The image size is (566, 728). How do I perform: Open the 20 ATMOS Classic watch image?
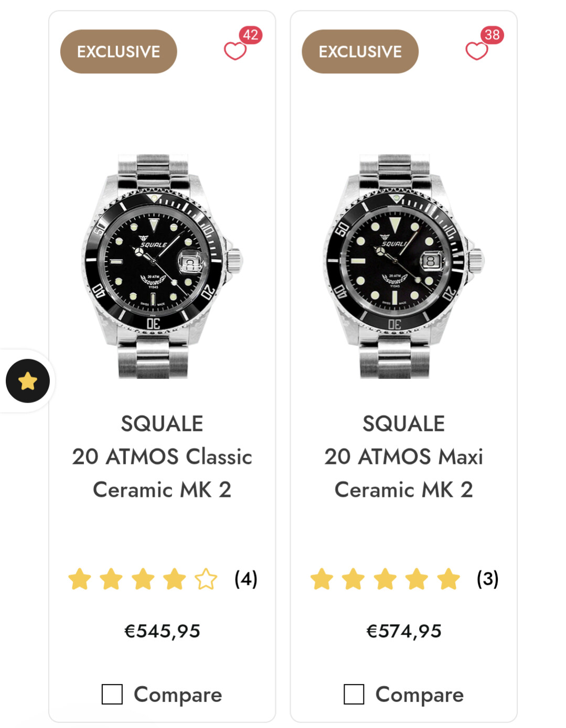[x=162, y=266]
